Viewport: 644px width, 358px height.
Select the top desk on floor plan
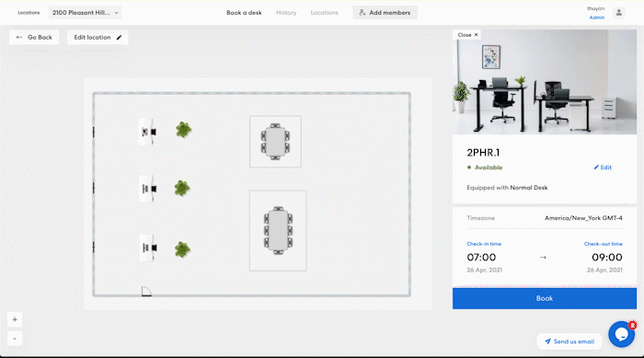click(x=147, y=132)
